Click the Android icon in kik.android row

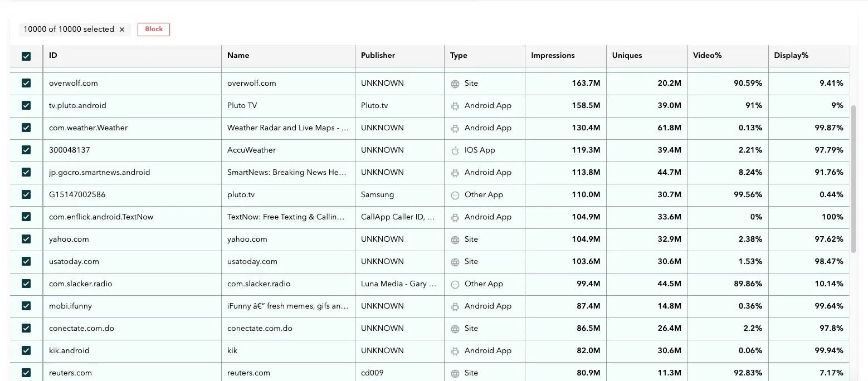coord(455,351)
